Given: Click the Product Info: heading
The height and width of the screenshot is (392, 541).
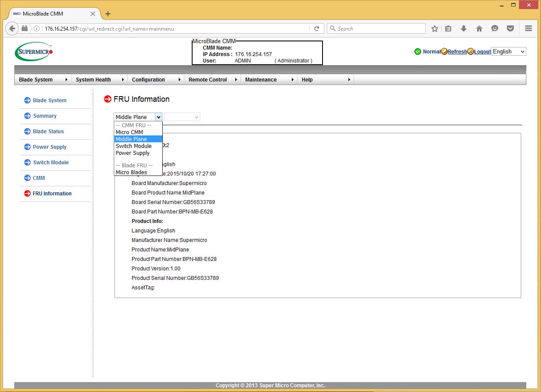Looking at the screenshot, I should click(x=147, y=221).
